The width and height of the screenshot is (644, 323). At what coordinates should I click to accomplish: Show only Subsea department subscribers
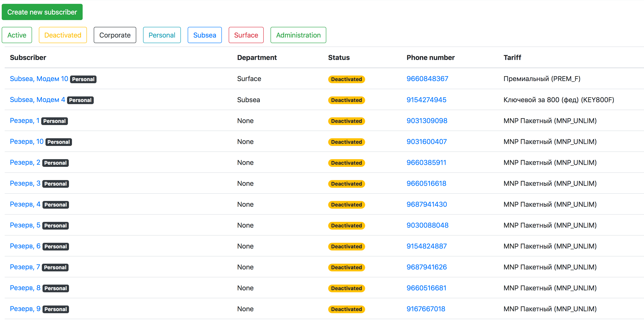click(x=205, y=35)
